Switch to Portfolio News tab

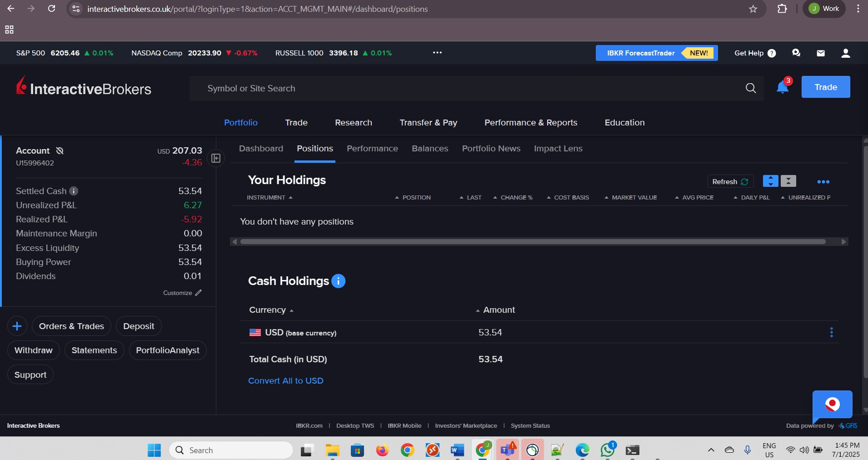coord(491,149)
